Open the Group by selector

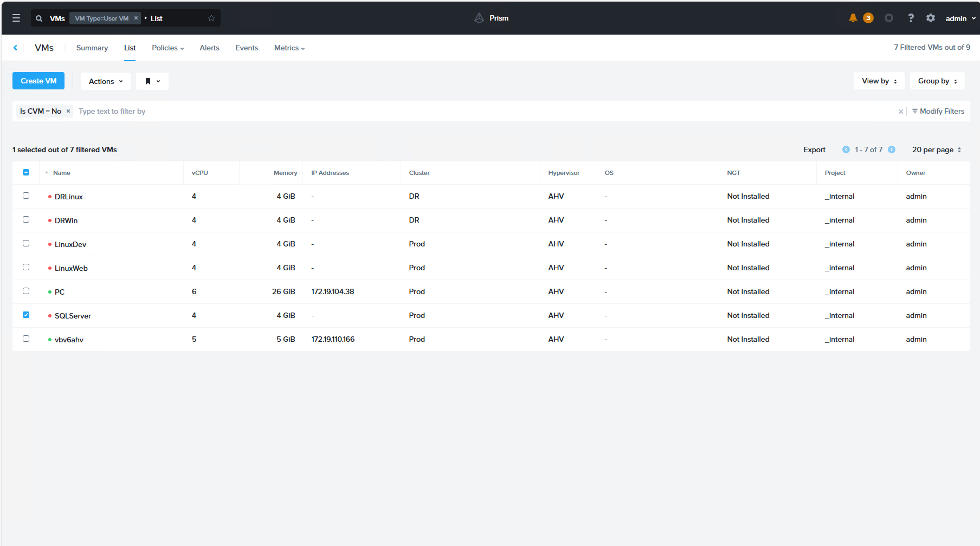[x=937, y=81]
